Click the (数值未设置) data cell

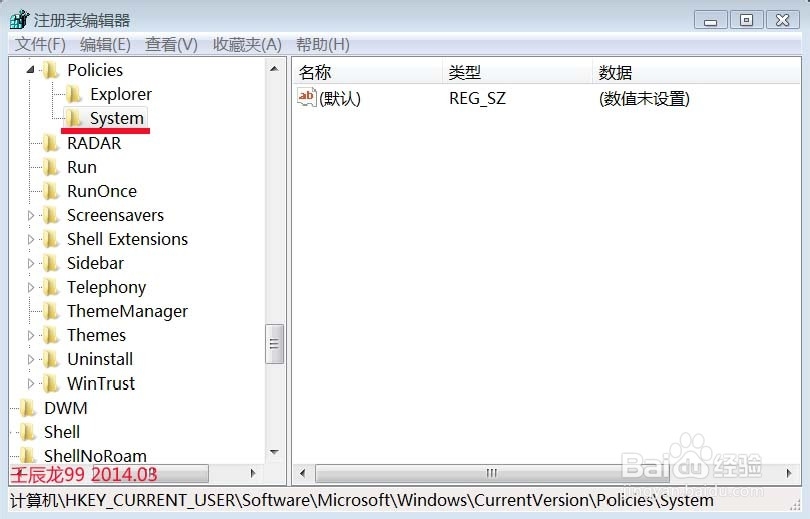click(x=644, y=98)
